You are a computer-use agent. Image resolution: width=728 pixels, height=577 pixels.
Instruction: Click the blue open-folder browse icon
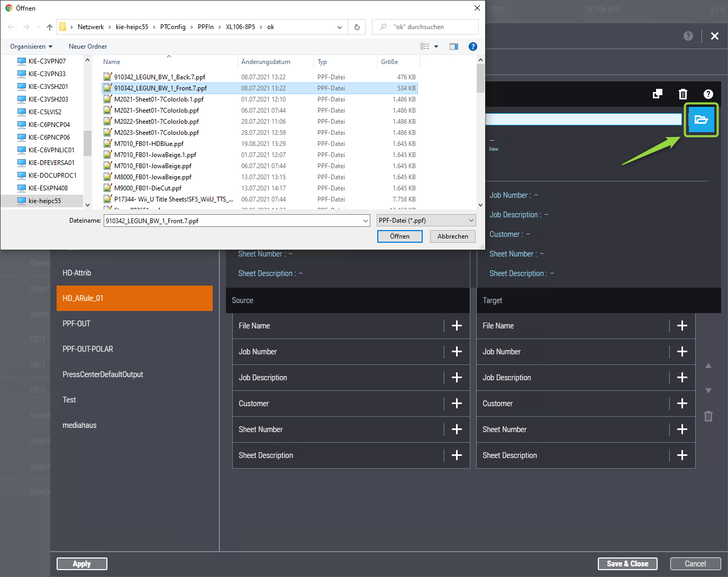pyautogui.click(x=701, y=120)
